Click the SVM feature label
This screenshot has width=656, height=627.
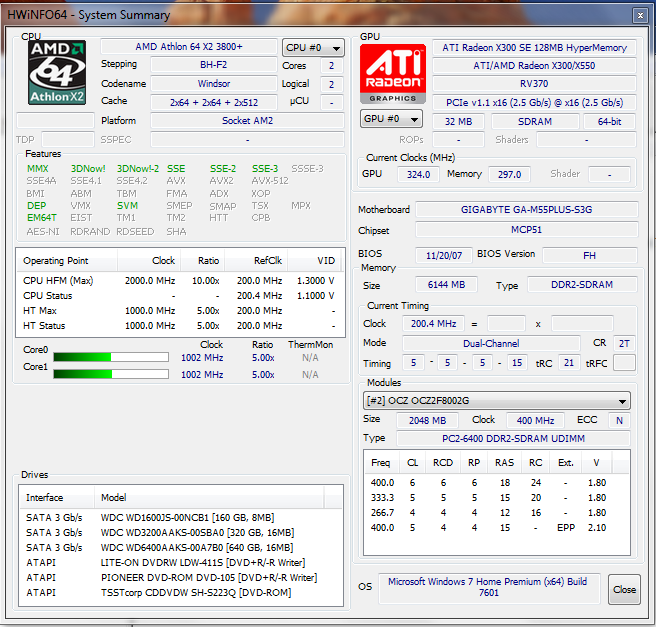[x=127, y=206]
